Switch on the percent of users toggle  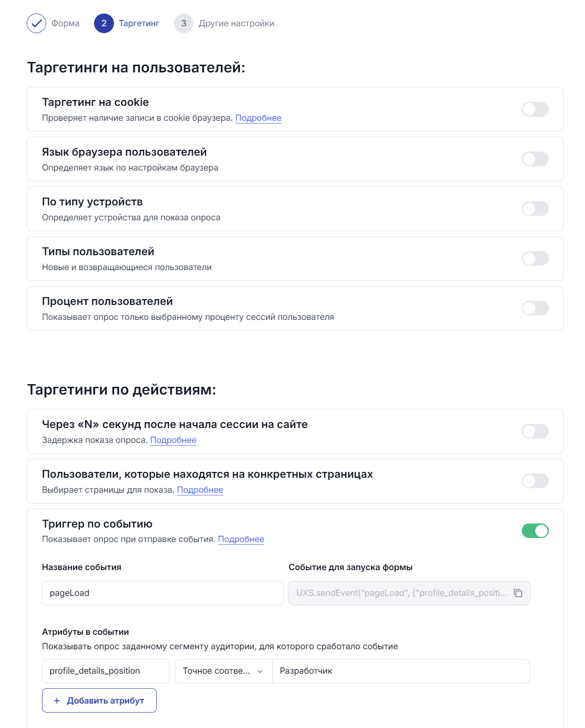pos(535,309)
